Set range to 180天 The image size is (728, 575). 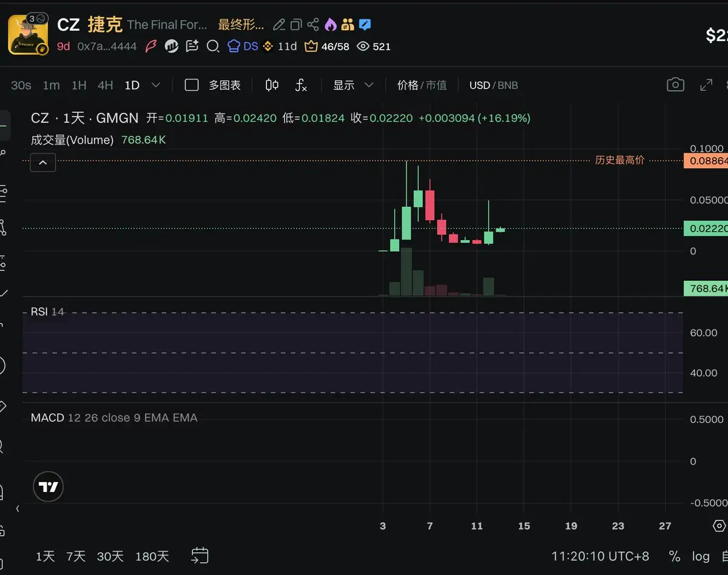coord(152,556)
